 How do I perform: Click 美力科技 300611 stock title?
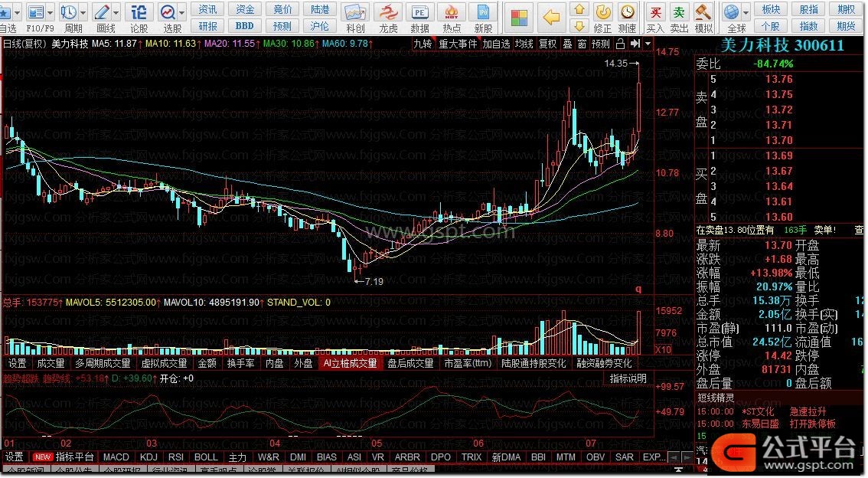pos(782,45)
